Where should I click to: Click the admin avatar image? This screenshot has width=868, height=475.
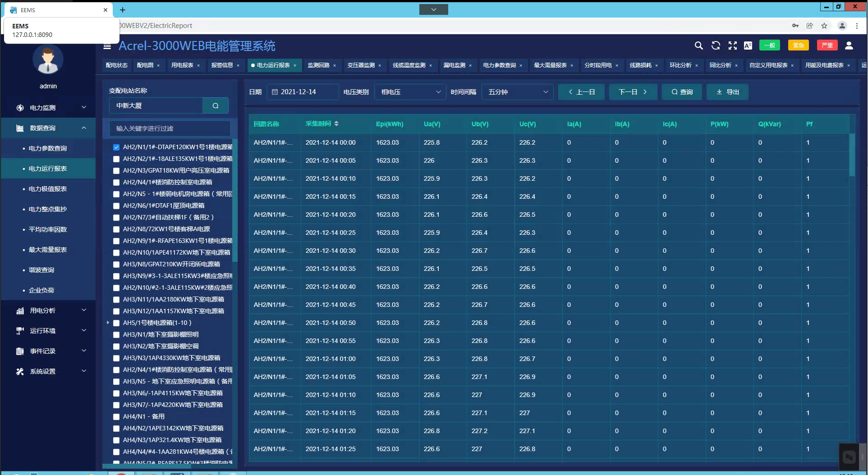tap(48, 60)
